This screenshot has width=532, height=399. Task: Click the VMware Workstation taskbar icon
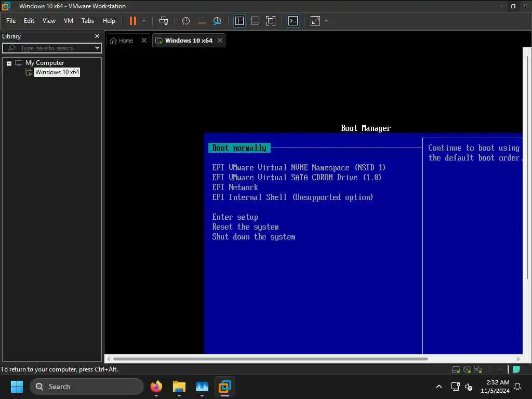pyautogui.click(x=224, y=387)
